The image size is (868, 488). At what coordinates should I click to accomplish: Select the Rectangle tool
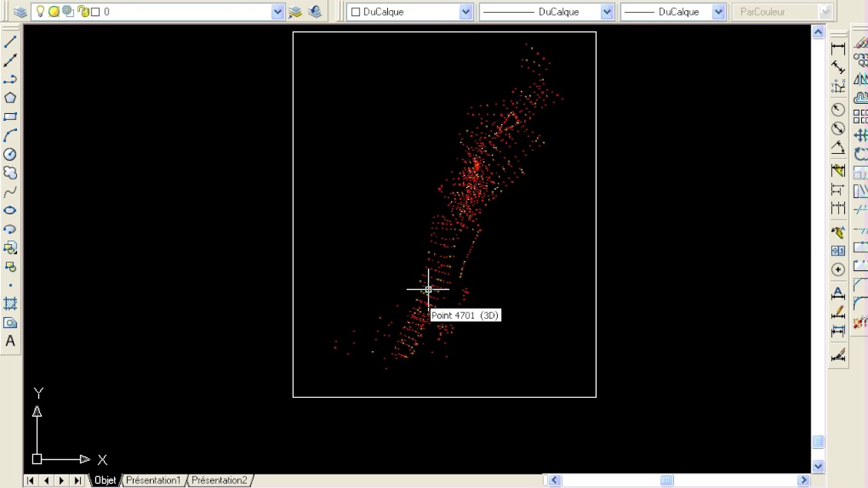coord(10,117)
